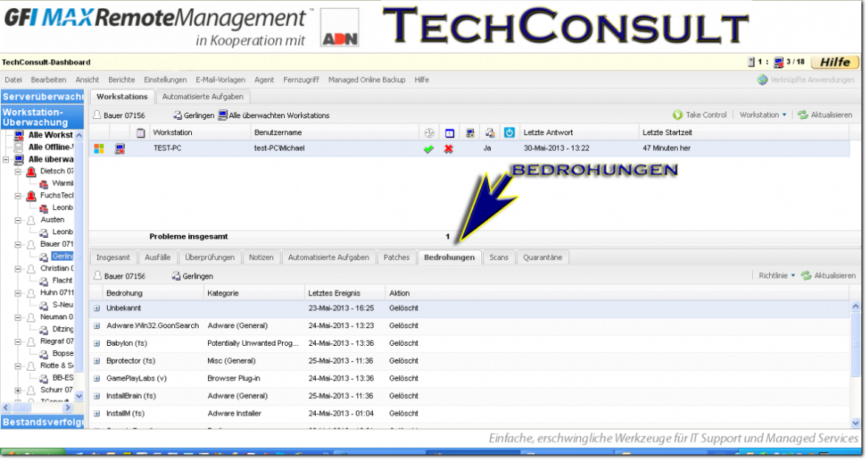This screenshot has height=461, width=868.
Task: Click the threat list scrollbar down arrow
Action: [855, 423]
